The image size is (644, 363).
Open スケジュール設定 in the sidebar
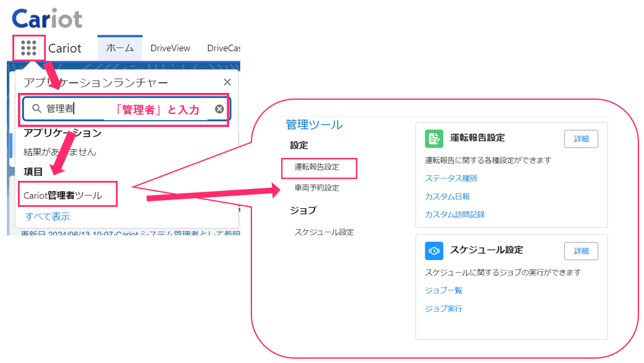point(324,232)
